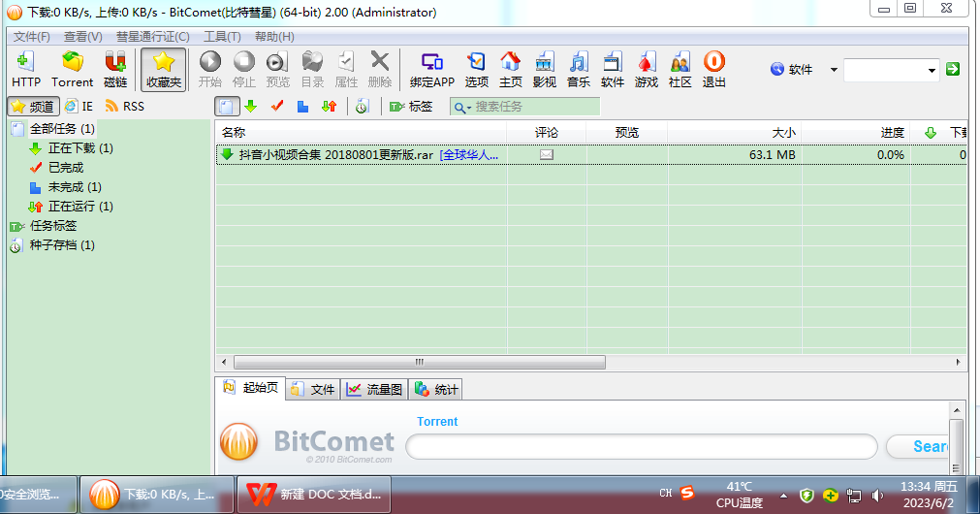Open 音乐 music section
The image size is (980, 514).
click(578, 70)
